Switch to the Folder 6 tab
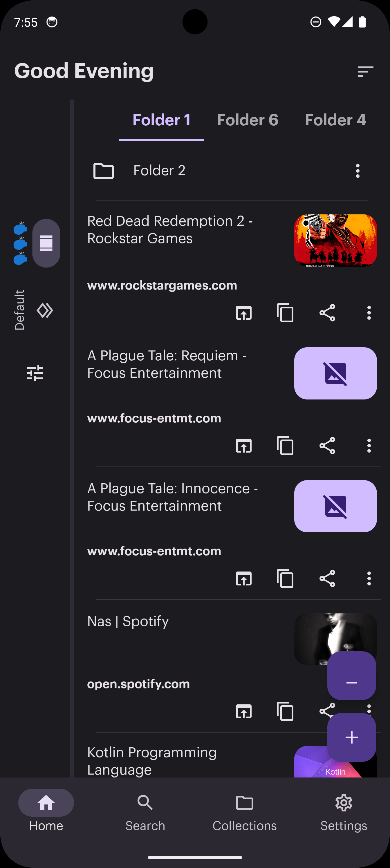 tap(248, 120)
